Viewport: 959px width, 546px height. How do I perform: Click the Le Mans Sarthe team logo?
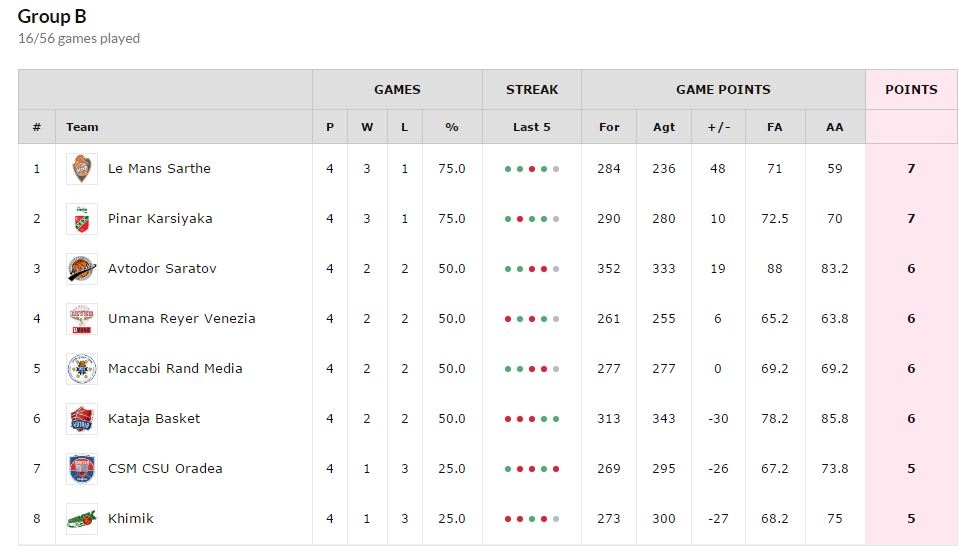click(82, 169)
